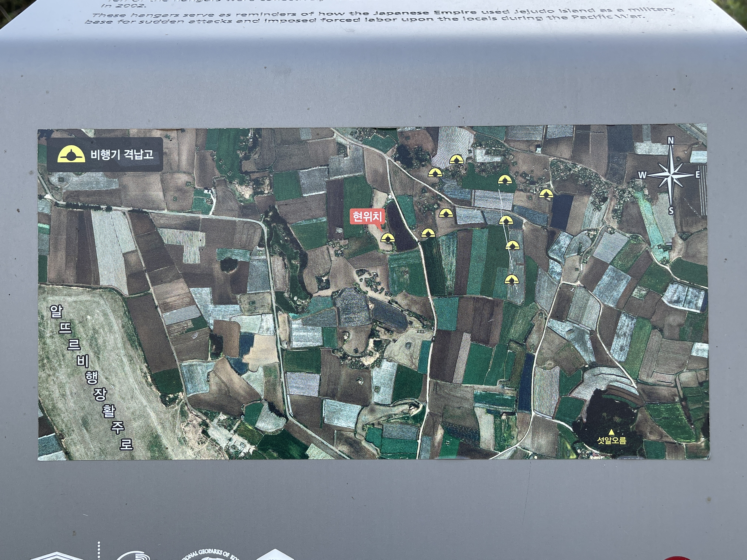The width and height of the screenshot is (747, 560).
Task: Click the red 현위치 current location label
Action: tap(367, 217)
